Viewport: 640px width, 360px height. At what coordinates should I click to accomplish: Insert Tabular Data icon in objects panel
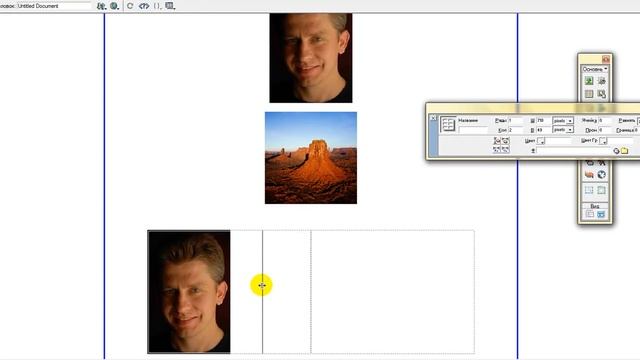coord(602,94)
